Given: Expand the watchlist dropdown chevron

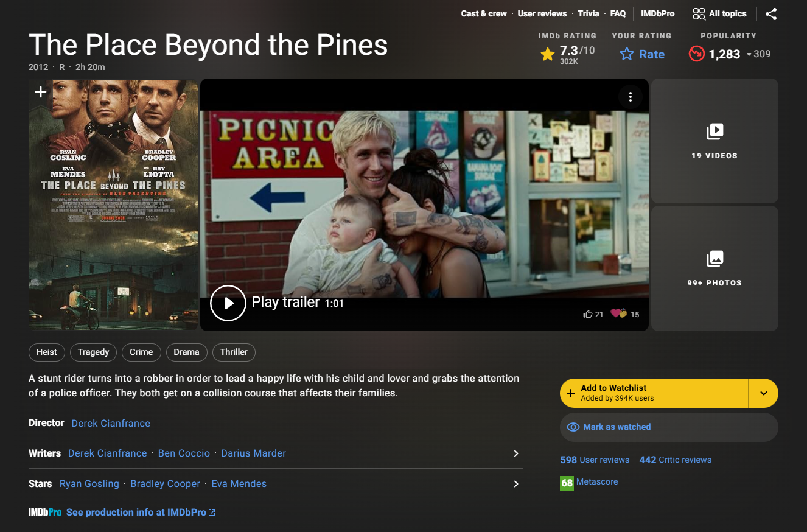Looking at the screenshot, I should 764,393.
